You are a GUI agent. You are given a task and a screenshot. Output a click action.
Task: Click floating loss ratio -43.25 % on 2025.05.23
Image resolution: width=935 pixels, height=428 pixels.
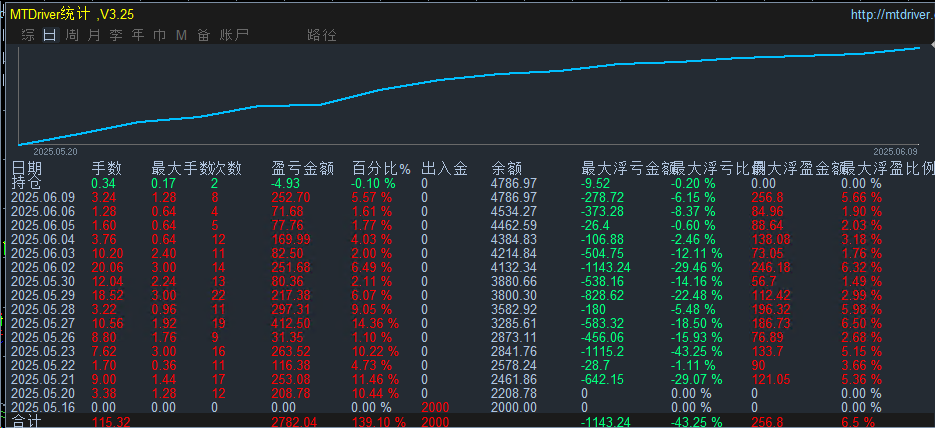[696, 351]
